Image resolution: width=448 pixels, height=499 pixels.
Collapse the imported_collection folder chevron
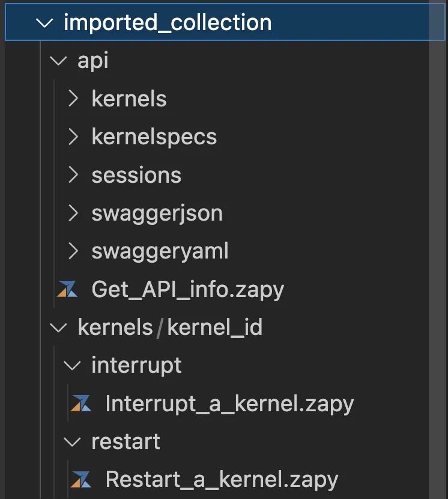click(44, 23)
